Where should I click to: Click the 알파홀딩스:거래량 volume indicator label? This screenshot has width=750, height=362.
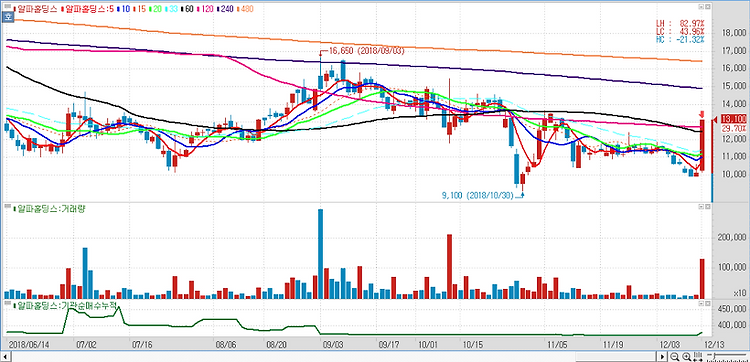point(49,208)
